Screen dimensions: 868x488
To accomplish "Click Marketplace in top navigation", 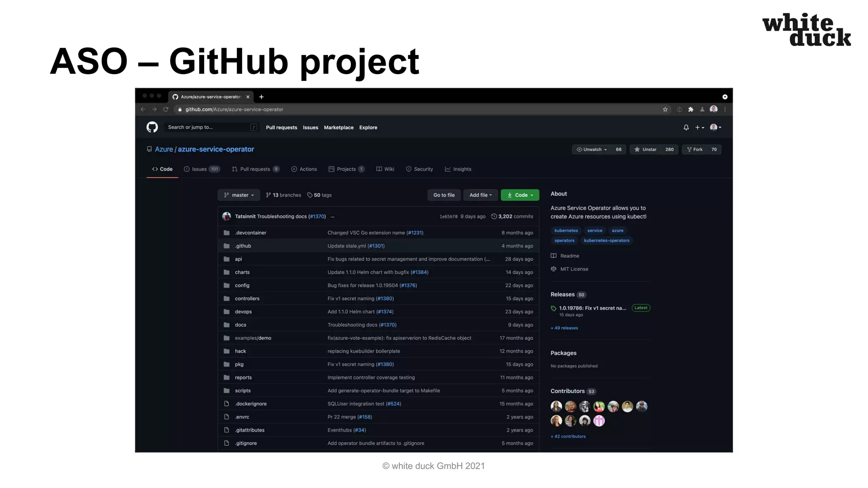I will [339, 128].
